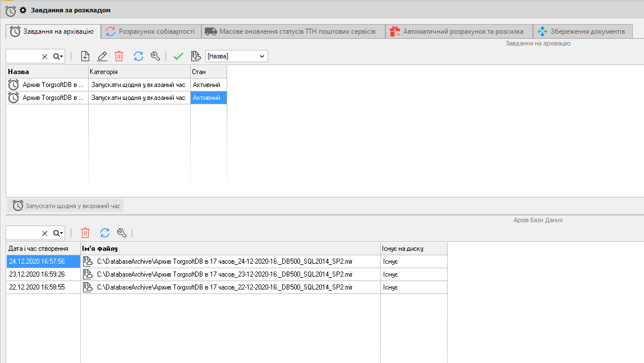Click the red trash icon in tasks toolbar
Screen dimensions: 644x363
click(119, 56)
